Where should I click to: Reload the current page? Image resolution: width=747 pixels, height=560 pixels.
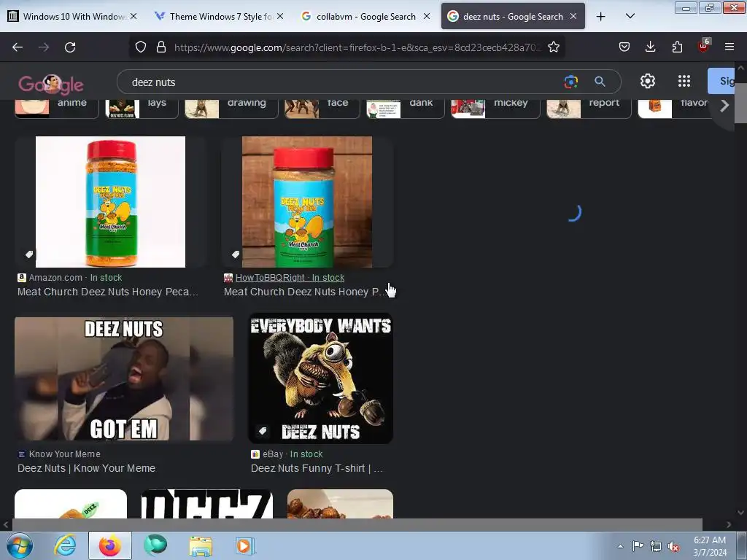(70, 47)
